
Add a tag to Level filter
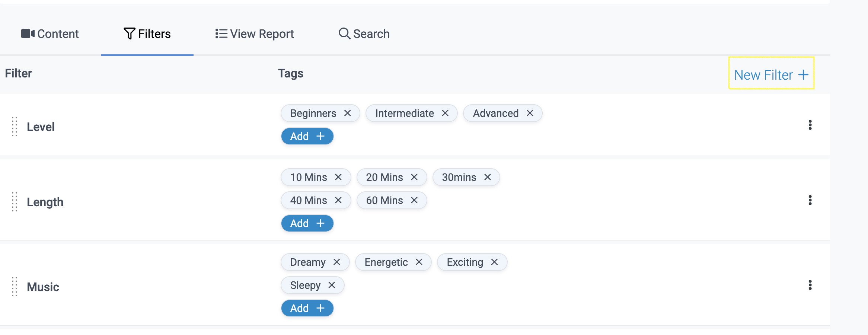(307, 136)
